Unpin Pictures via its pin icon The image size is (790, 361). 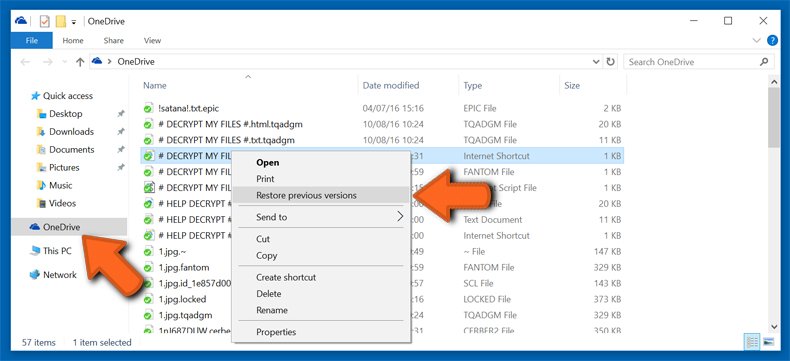[x=121, y=168]
